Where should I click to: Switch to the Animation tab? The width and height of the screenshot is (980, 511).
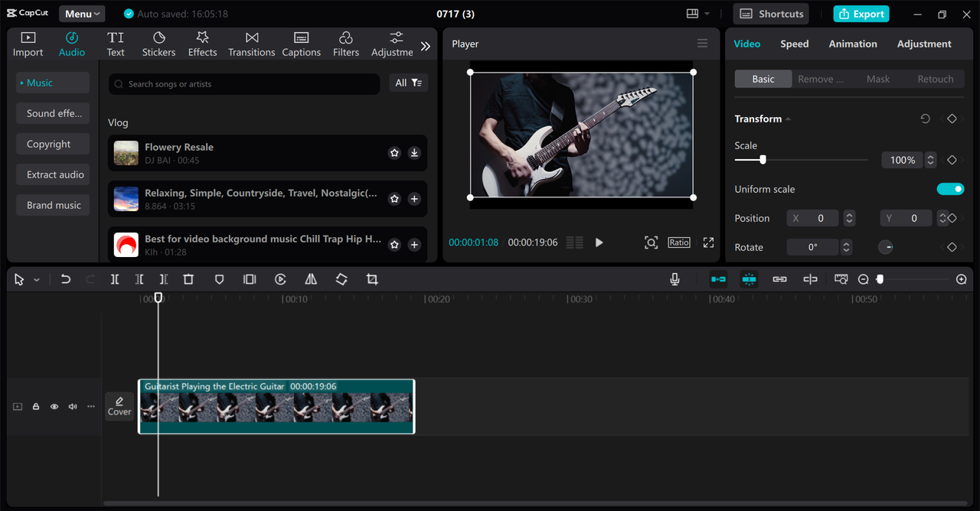pos(853,44)
